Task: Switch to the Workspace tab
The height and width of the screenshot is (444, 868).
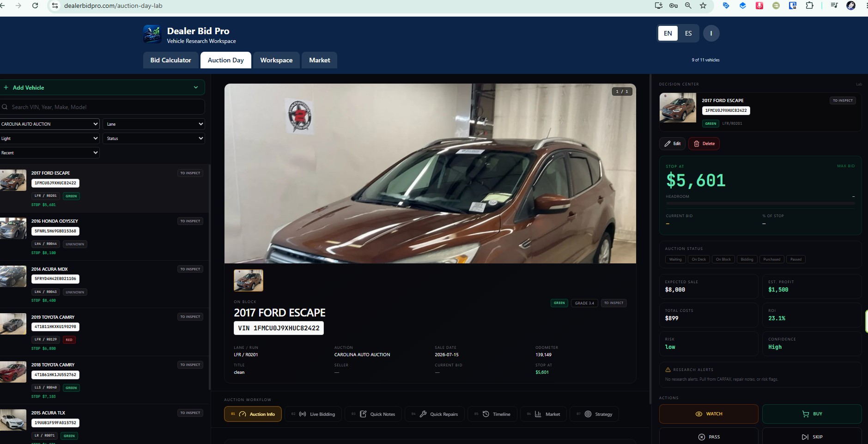Action: [276, 60]
